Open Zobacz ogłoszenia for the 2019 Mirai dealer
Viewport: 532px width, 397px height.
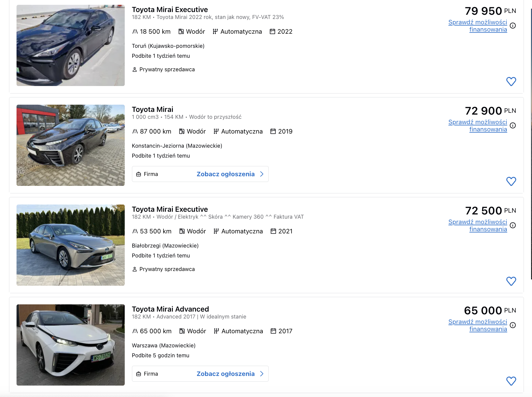(x=225, y=174)
